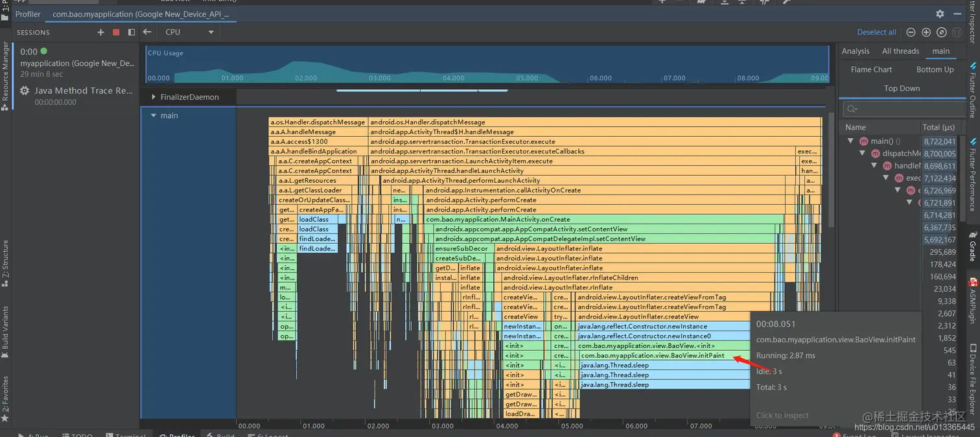
Task: Zoom out the timeline with minus icon
Action: pyautogui.click(x=911, y=32)
